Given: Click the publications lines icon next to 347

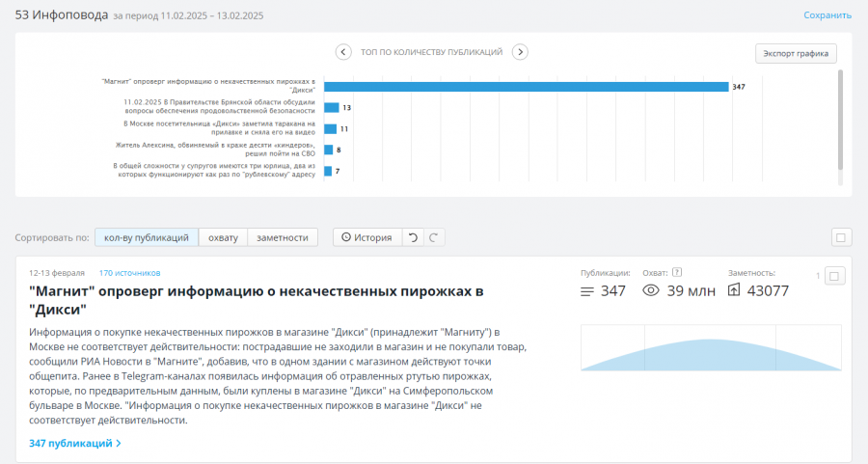Looking at the screenshot, I should (x=587, y=291).
